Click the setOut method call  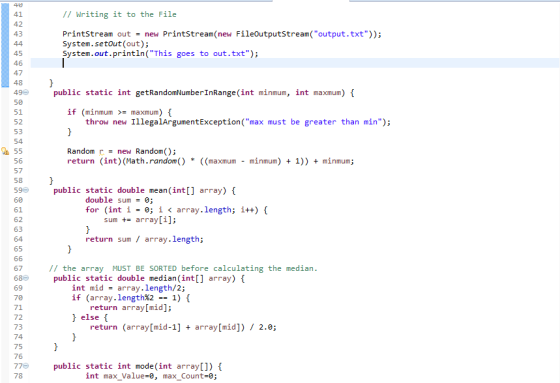click(108, 44)
